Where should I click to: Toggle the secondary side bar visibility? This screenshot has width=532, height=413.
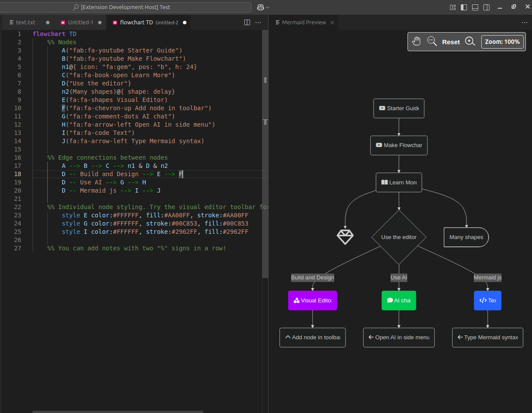coord(486,7)
